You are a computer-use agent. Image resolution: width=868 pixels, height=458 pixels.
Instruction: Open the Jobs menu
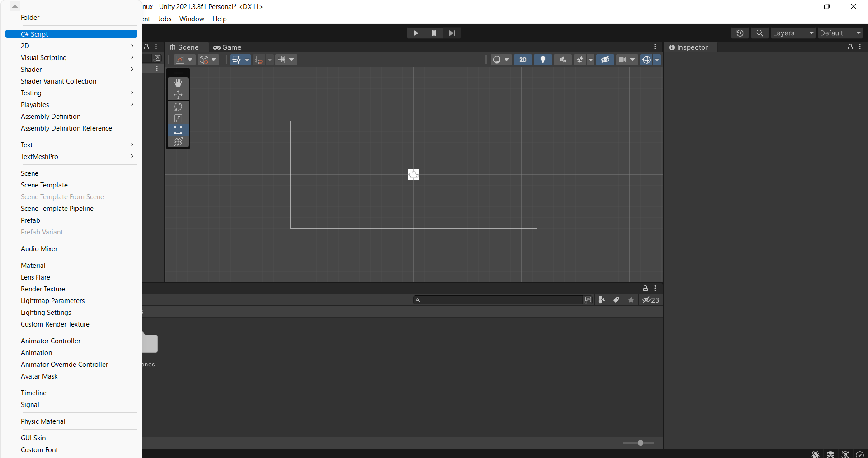pos(165,19)
